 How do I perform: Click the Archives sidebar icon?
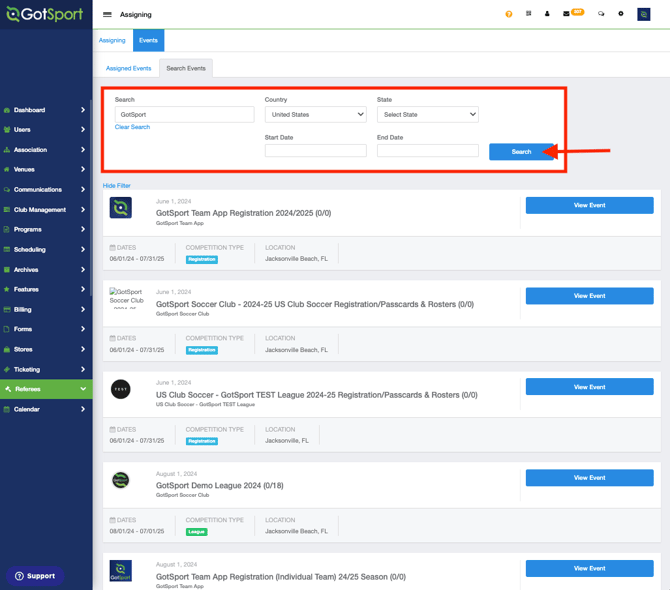tap(7, 270)
